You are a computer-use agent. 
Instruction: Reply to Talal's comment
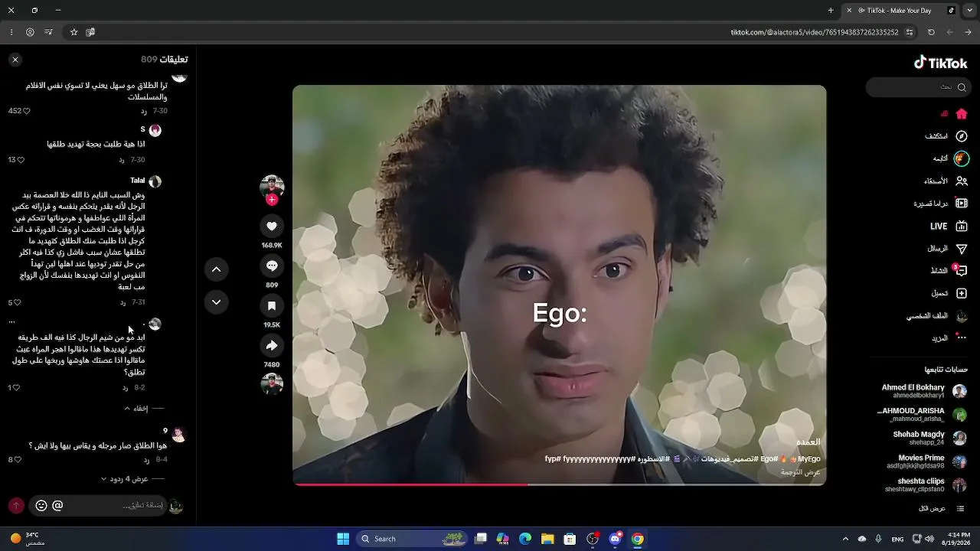tap(122, 303)
